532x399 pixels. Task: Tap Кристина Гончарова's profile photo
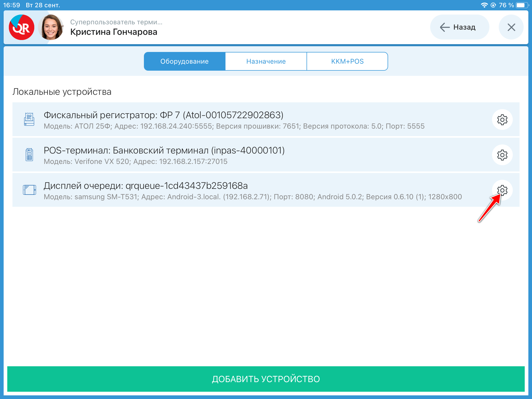(51, 27)
